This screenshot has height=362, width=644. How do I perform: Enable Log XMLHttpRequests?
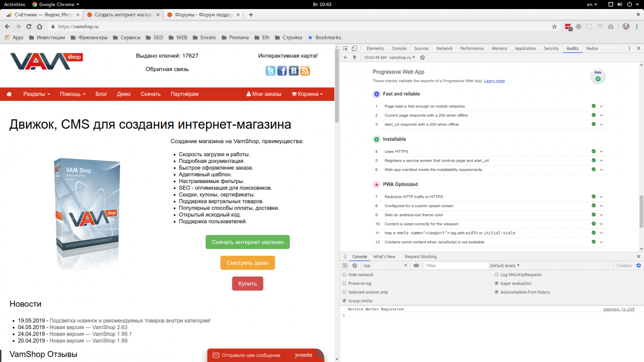[x=497, y=275]
